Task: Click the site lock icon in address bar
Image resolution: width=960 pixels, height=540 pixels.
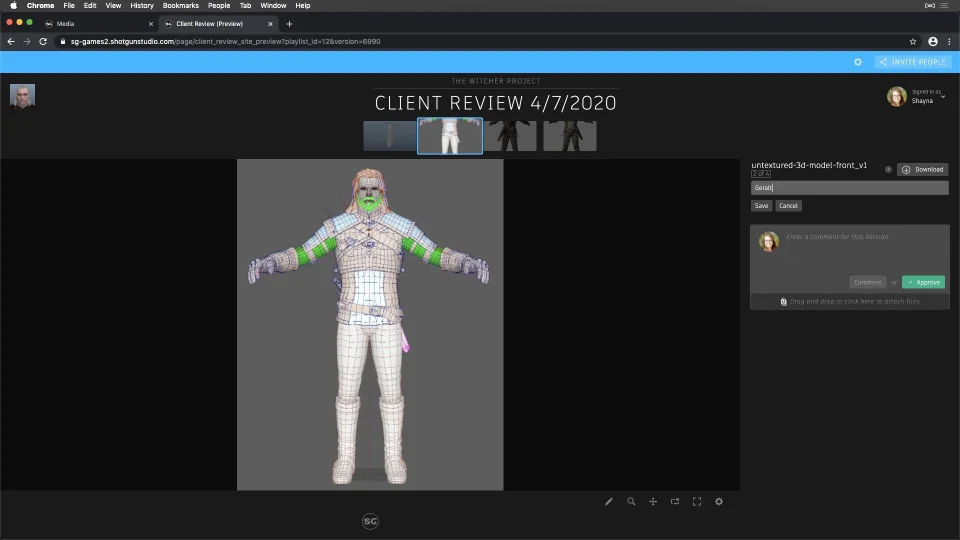Action: click(x=62, y=42)
